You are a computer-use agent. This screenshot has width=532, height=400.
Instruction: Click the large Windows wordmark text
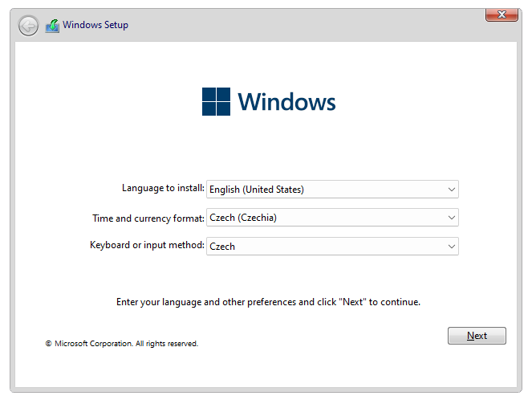(286, 103)
